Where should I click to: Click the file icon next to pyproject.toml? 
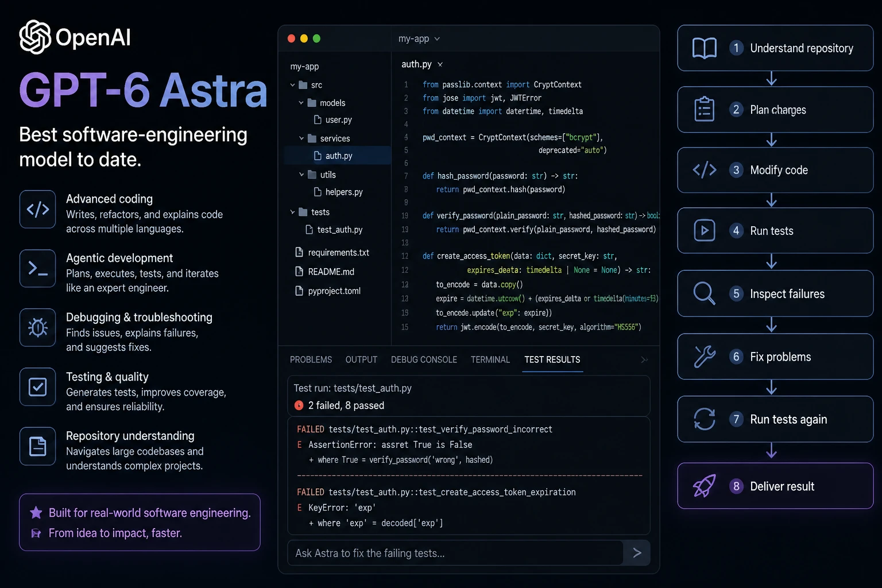[299, 291]
